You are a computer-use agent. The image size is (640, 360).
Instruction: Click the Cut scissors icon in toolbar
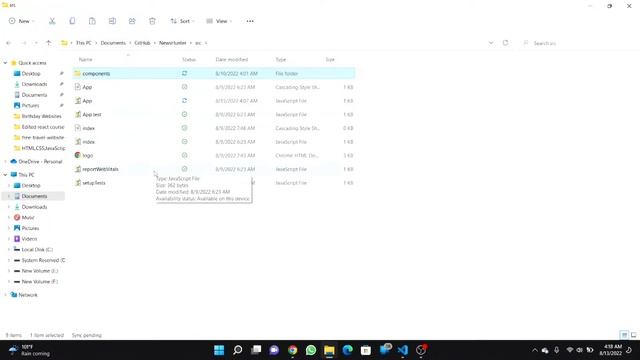coord(52,21)
